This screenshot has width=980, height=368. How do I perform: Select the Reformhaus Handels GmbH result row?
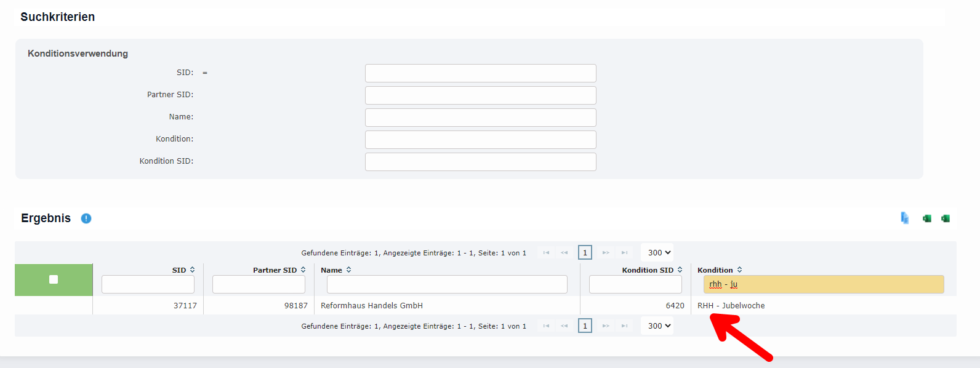pyautogui.click(x=372, y=306)
